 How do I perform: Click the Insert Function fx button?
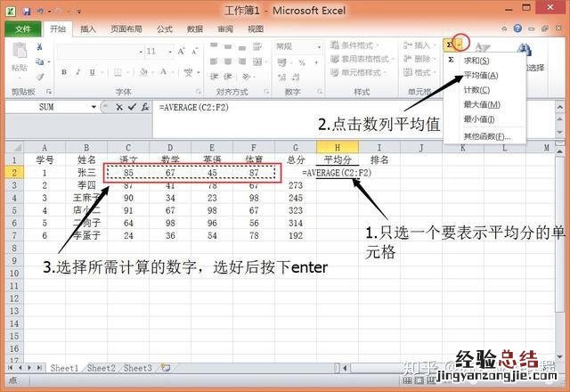pos(145,107)
